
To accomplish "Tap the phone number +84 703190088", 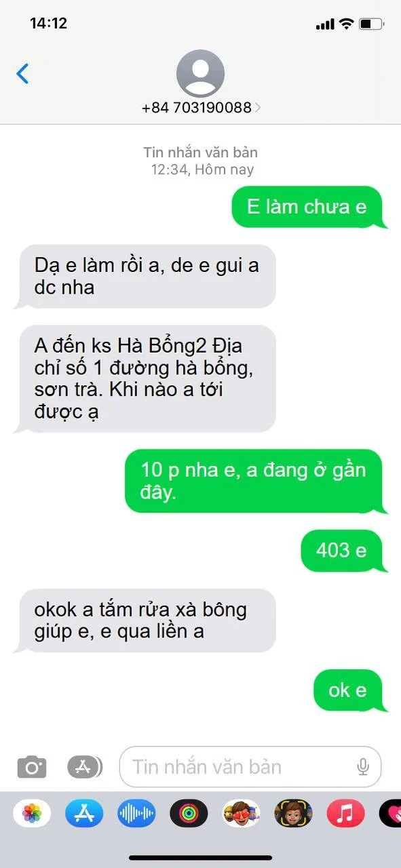I will pyautogui.click(x=197, y=107).
